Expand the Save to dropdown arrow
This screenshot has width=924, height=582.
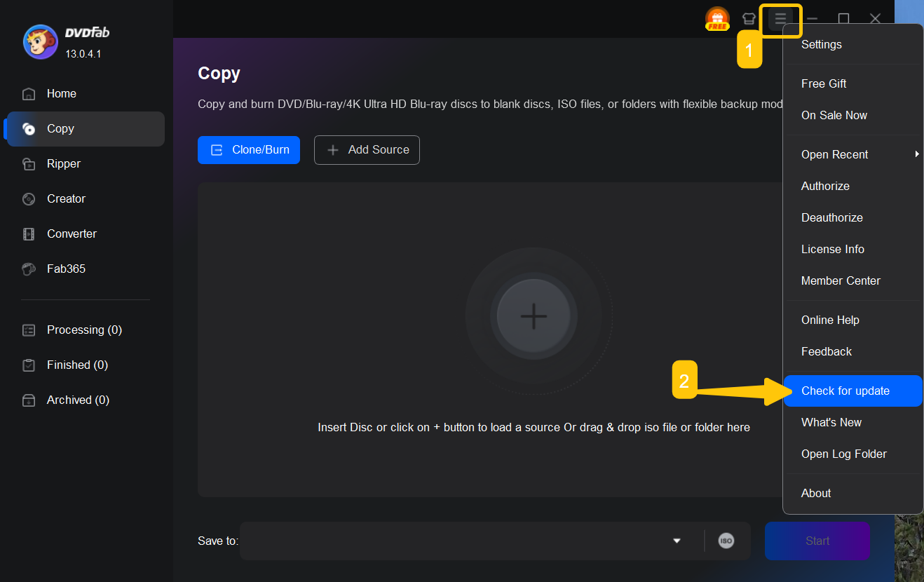pos(677,541)
